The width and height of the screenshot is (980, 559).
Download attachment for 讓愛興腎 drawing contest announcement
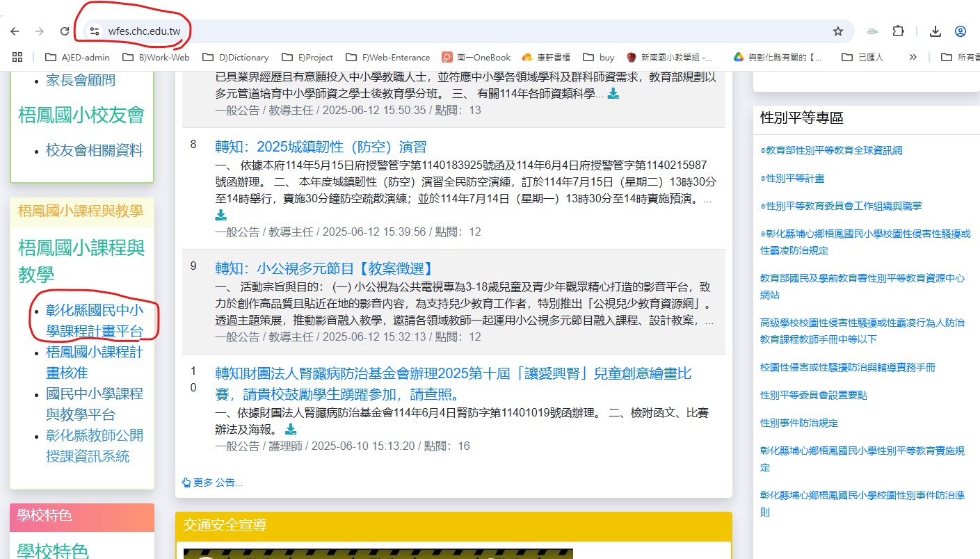pyautogui.click(x=291, y=430)
